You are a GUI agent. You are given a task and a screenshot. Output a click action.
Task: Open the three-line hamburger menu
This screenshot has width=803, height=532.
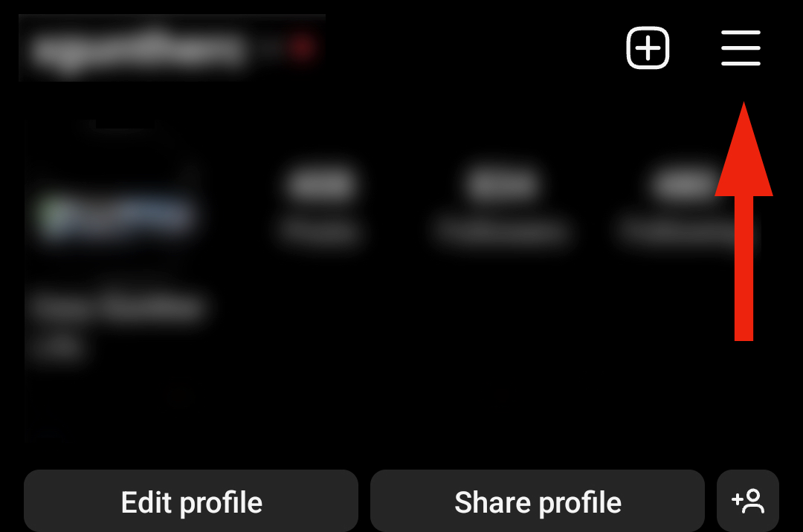coord(741,48)
